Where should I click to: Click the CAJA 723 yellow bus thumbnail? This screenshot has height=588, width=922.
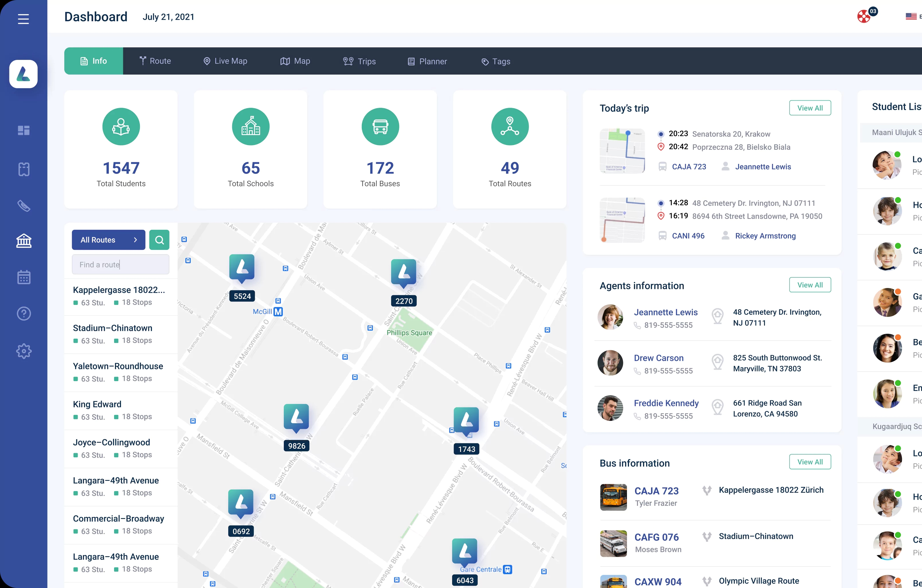tap(614, 497)
